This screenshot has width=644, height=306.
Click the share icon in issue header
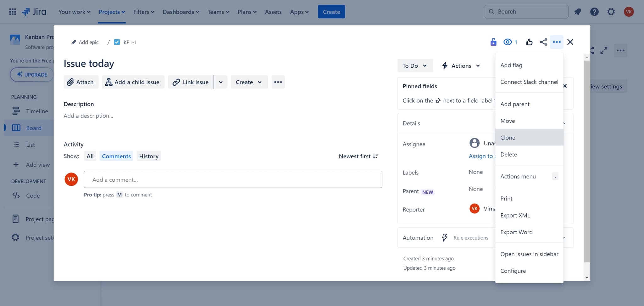543,42
